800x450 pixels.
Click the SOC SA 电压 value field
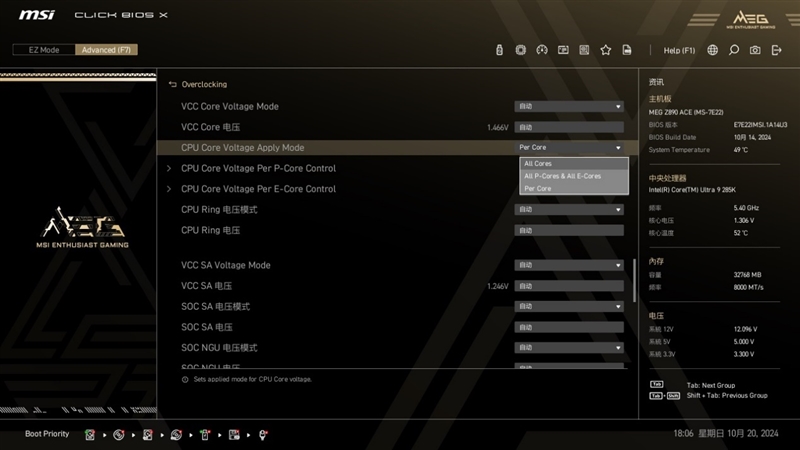(569, 328)
